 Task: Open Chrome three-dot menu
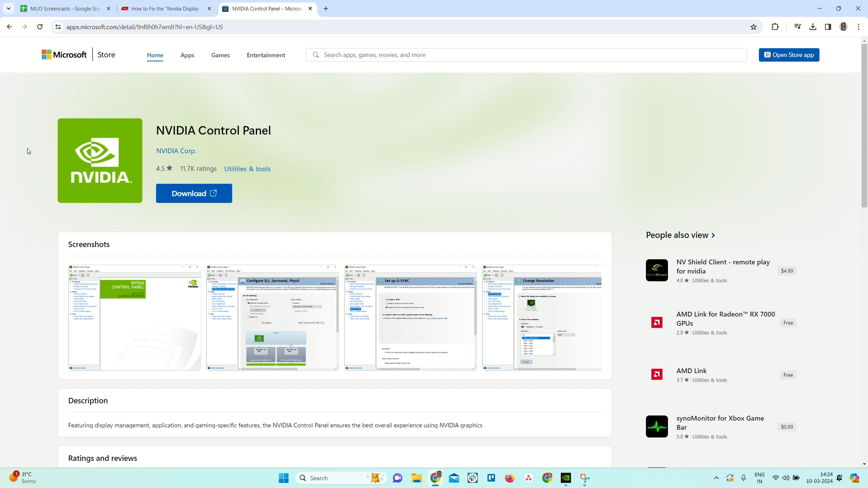859,27
